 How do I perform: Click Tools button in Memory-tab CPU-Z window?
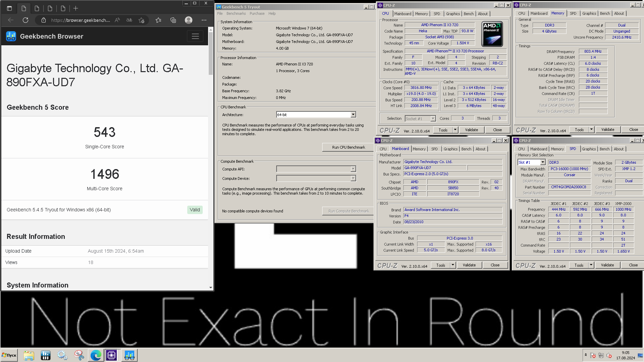[x=579, y=130]
